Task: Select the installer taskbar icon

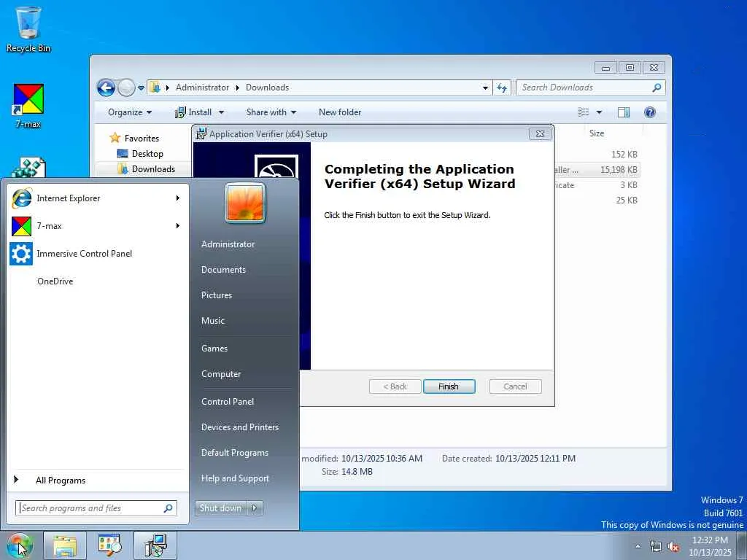Action: [x=155, y=545]
